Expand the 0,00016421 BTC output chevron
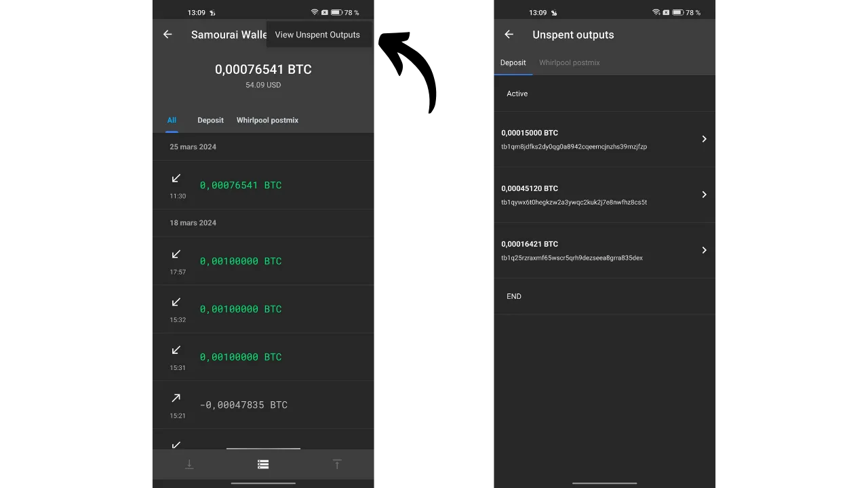 704,250
